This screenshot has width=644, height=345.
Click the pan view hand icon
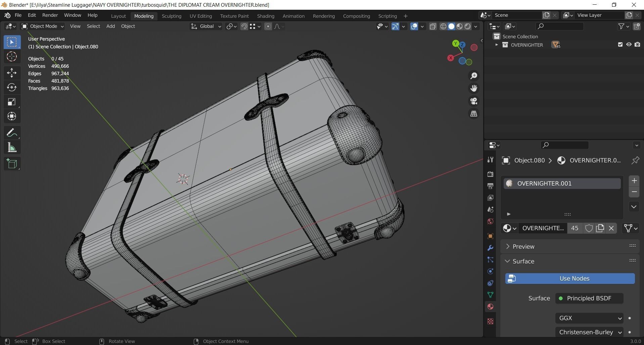pyautogui.click(x=474, y=88)
